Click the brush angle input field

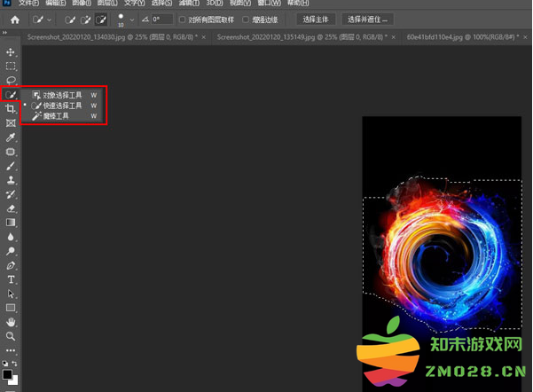[161, 19]
